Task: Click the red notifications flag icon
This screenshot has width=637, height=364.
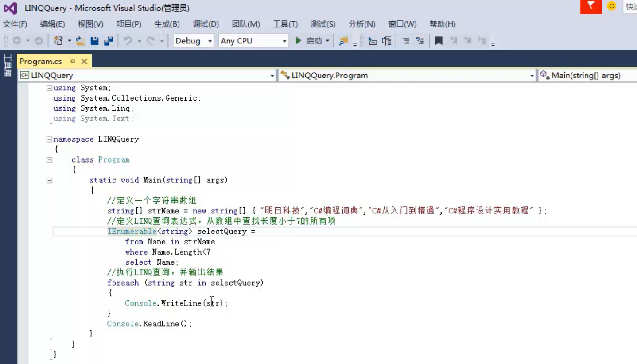Action: click(x=591, y=6)
